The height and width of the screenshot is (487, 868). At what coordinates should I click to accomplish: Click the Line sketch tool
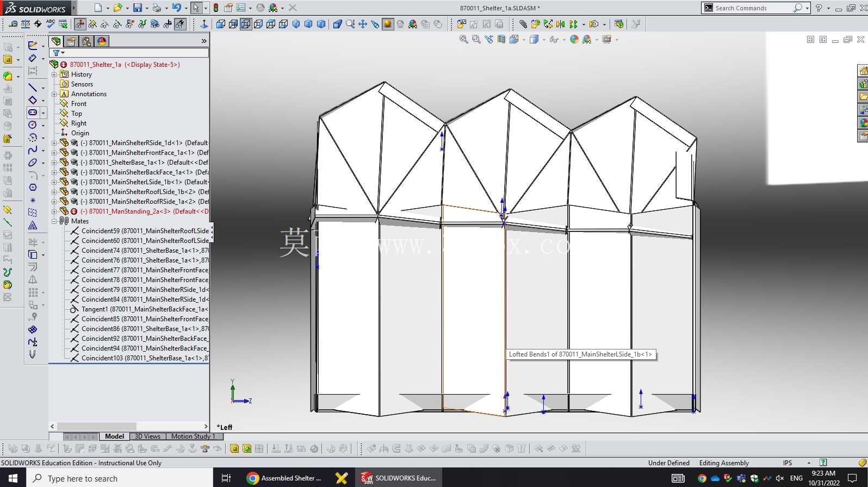pyautogui.click(x=33, y=88)
